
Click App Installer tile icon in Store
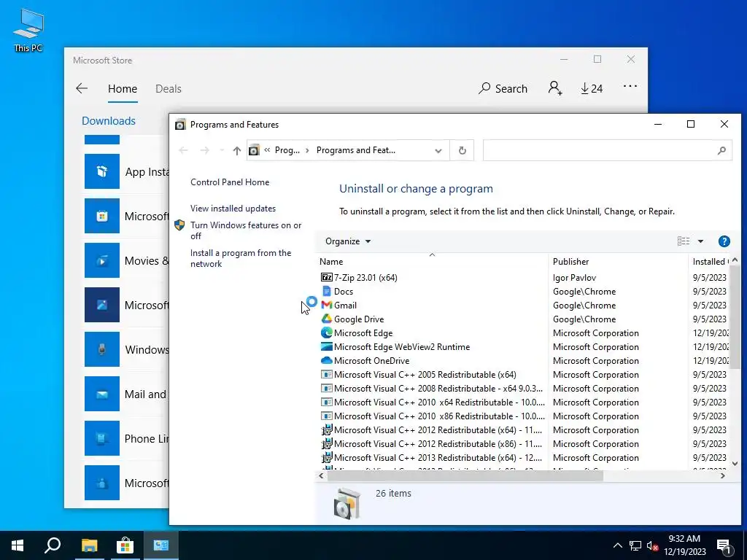click(102, 171)
